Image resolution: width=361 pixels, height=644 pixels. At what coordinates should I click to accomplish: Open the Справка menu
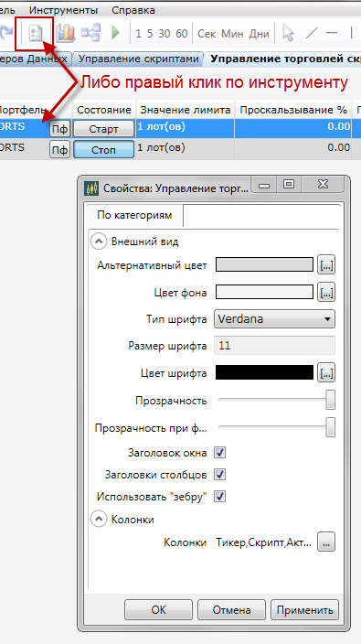point(133,10)
